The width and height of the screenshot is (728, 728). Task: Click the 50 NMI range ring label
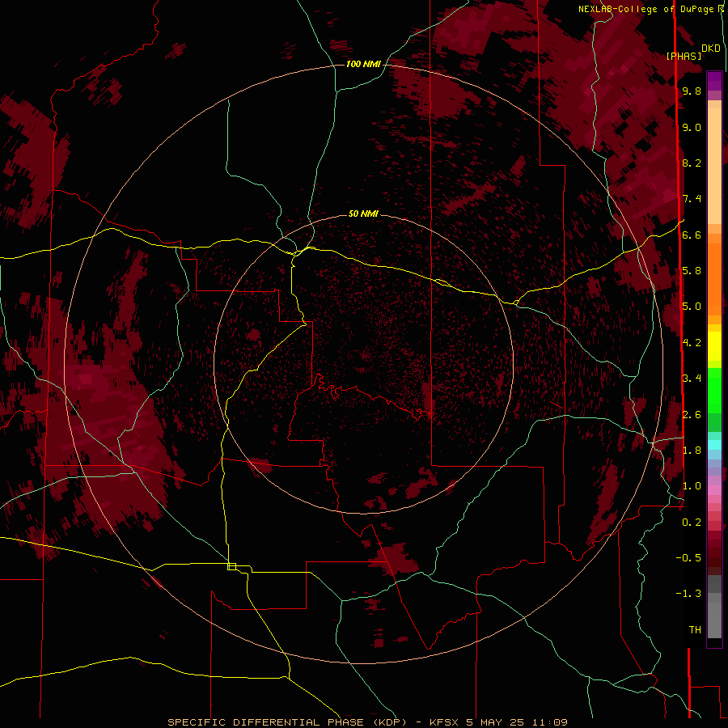tap(363, 214)
